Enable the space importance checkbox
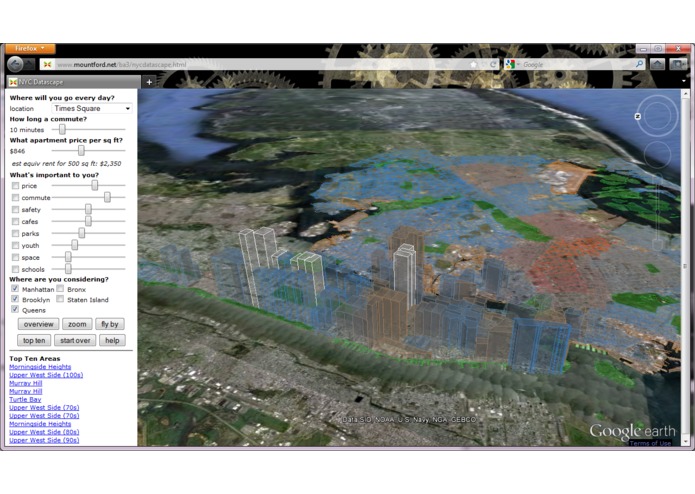This screenshot has height=494, width=695. point(16,257)
